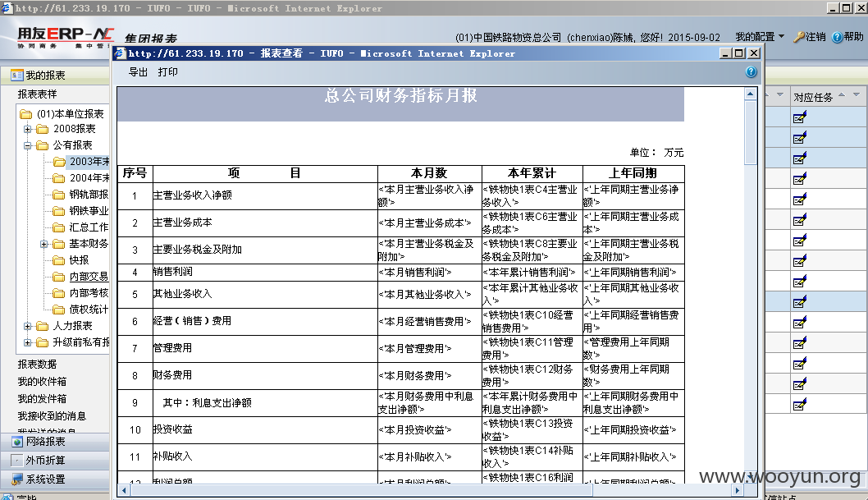The width and height of the screenshot is (868, 500).
Task: Select the 2004年 folder in tree
Action: coord(89,177)
